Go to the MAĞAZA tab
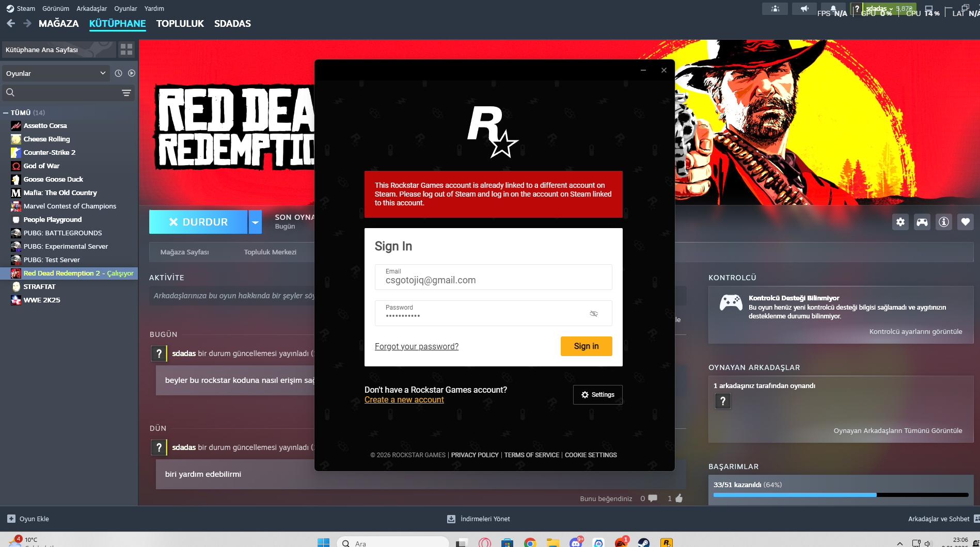This screenshot has height=547, width=980. coord(59,23)
